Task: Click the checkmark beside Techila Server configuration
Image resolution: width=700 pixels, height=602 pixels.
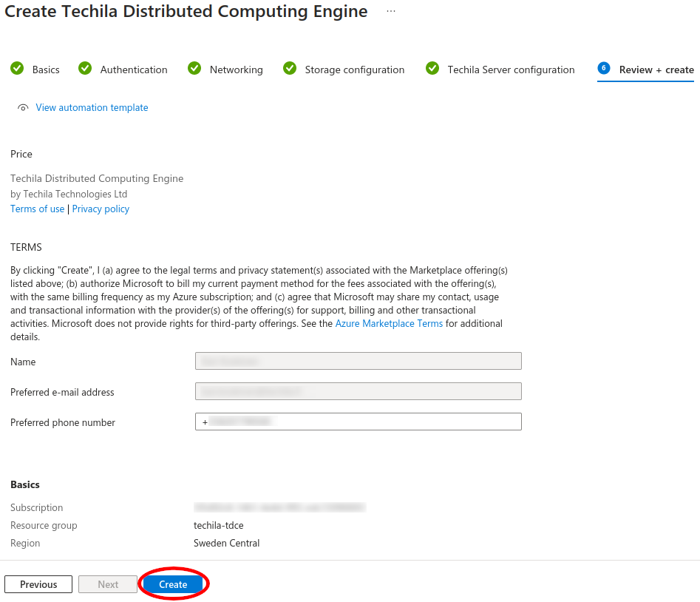Action: pyautogui.click(x=432, y=69)
